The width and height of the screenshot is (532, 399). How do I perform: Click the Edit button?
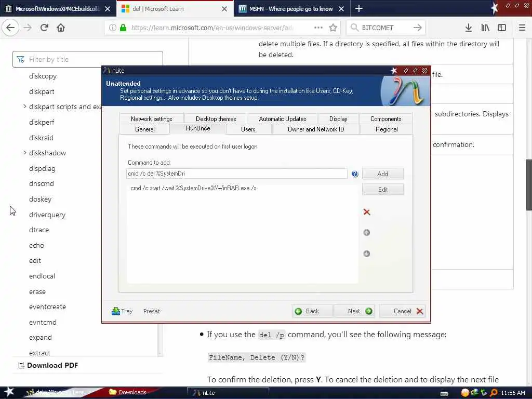[x=383, y=189]
